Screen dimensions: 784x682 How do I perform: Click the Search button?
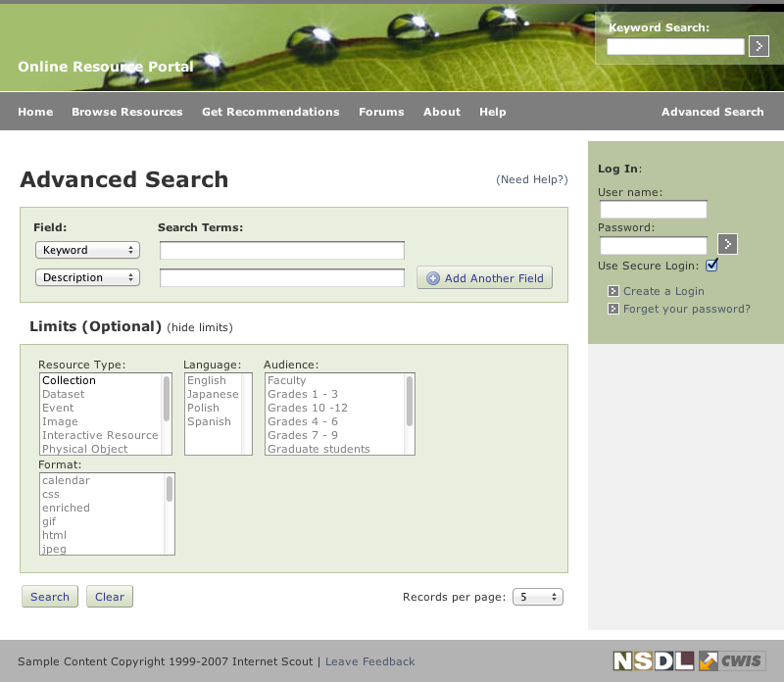pos(50,597)
